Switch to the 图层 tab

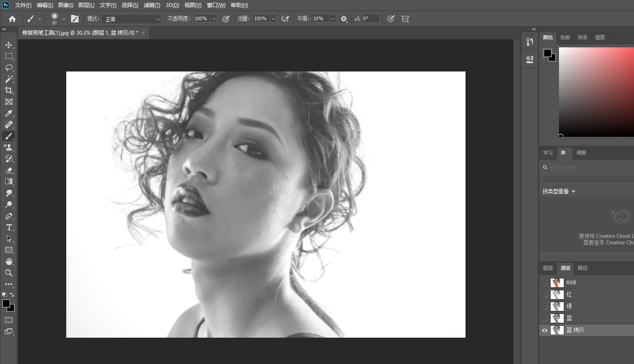548,268
